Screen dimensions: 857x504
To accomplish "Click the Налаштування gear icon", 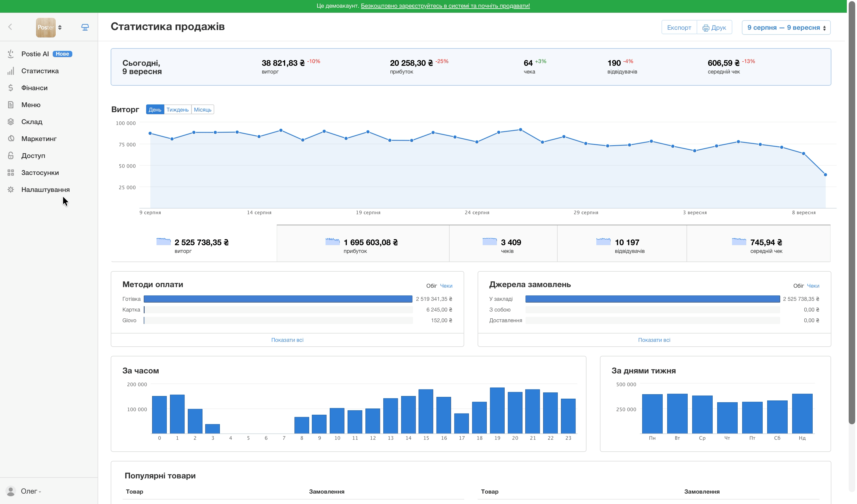I will (11, 190).
